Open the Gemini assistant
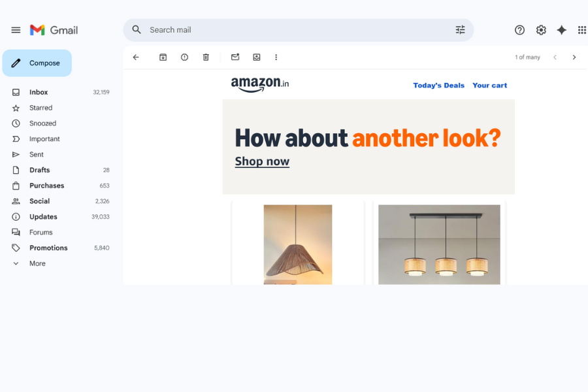 coord(561,30)
